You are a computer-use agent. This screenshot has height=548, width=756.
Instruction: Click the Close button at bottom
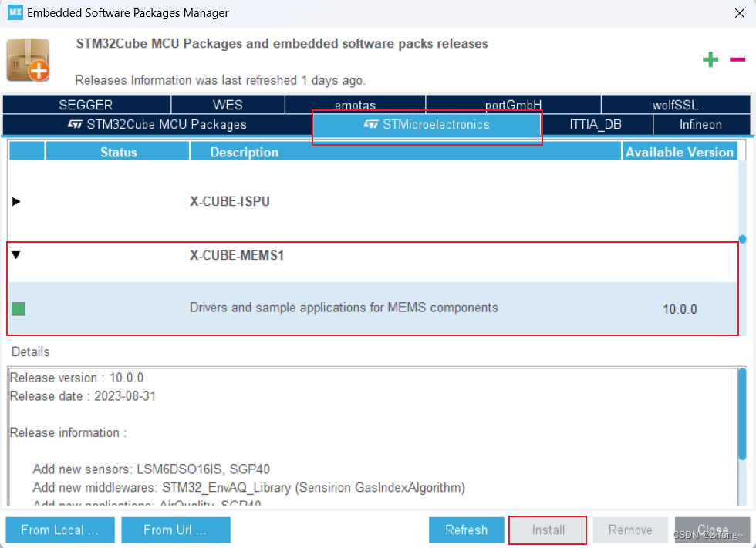712,530
